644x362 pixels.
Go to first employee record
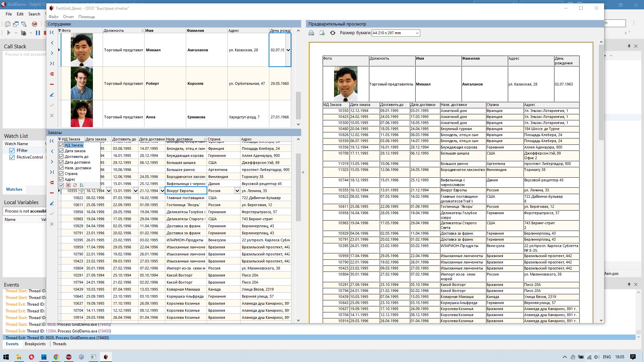click(x=52, y=33)
